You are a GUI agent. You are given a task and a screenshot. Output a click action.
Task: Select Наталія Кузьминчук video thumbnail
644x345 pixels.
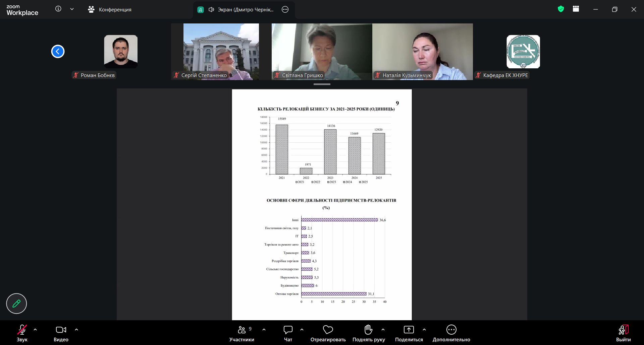pyautogui.click(x=423, y=52)
